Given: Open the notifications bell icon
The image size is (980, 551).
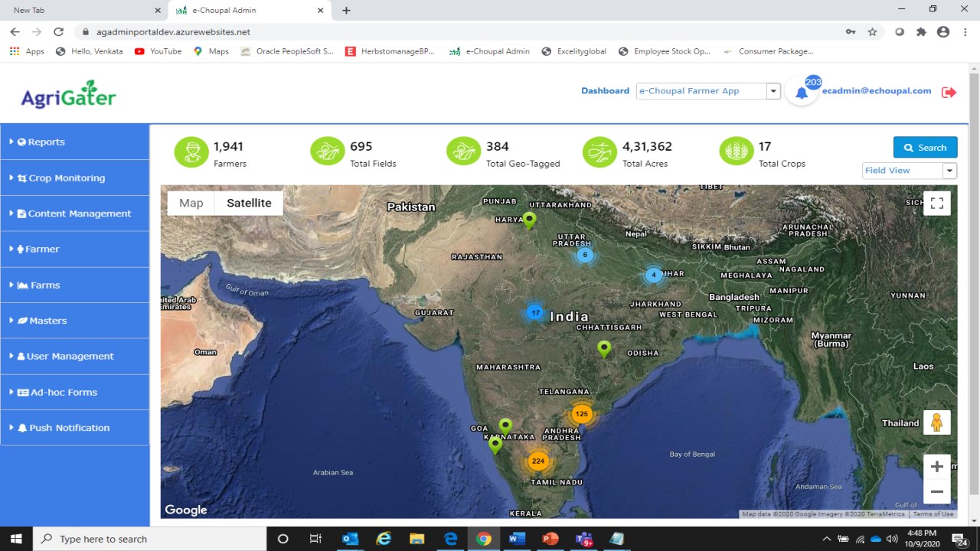Looking at the screenshot, I should [802, 93].
